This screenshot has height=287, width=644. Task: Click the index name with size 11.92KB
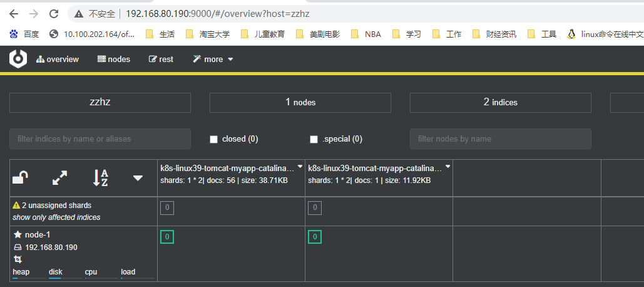375,168
